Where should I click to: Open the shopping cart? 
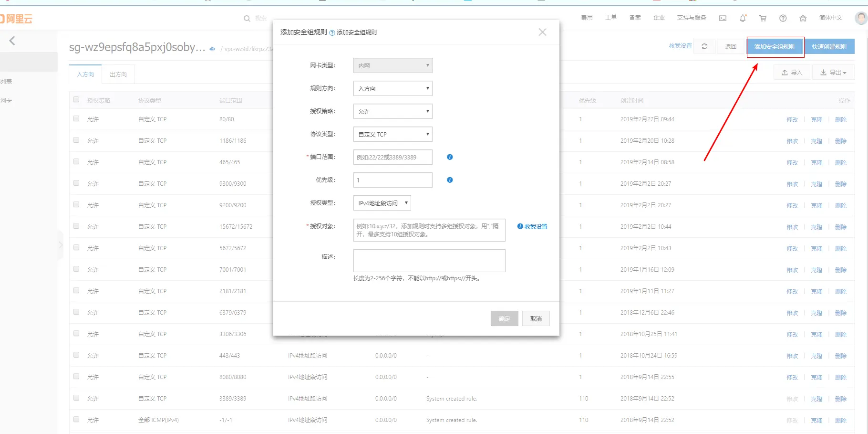pos(763,18)
